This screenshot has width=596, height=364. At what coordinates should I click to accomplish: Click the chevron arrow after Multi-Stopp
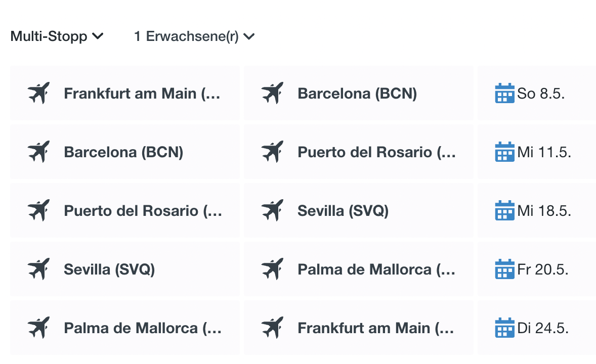tap(98, 36)
